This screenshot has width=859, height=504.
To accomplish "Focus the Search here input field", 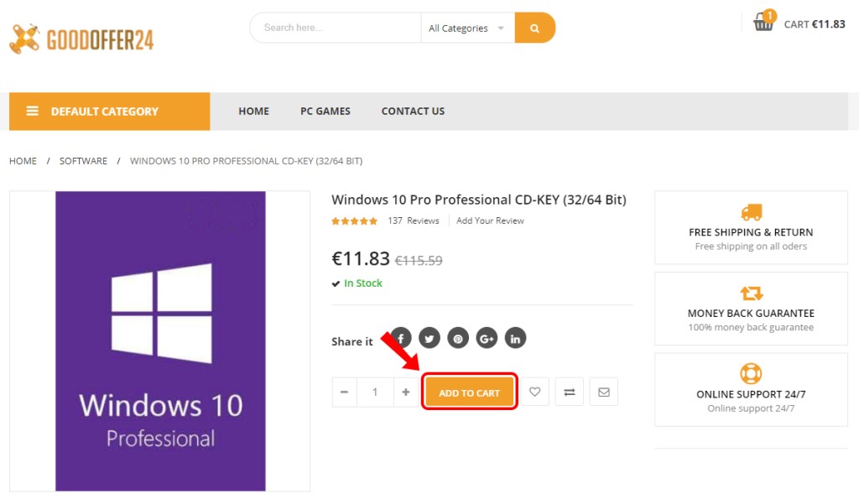I will pos(336,28).
